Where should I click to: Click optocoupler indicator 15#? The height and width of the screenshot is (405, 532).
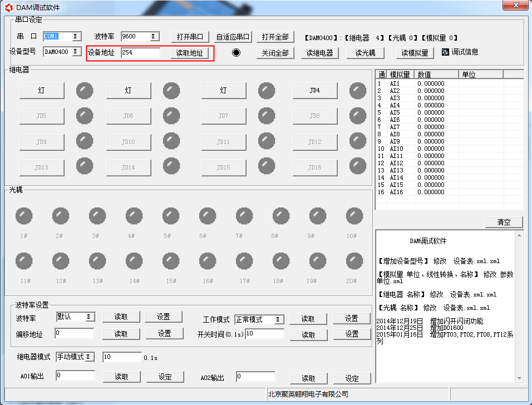(171, 261)
